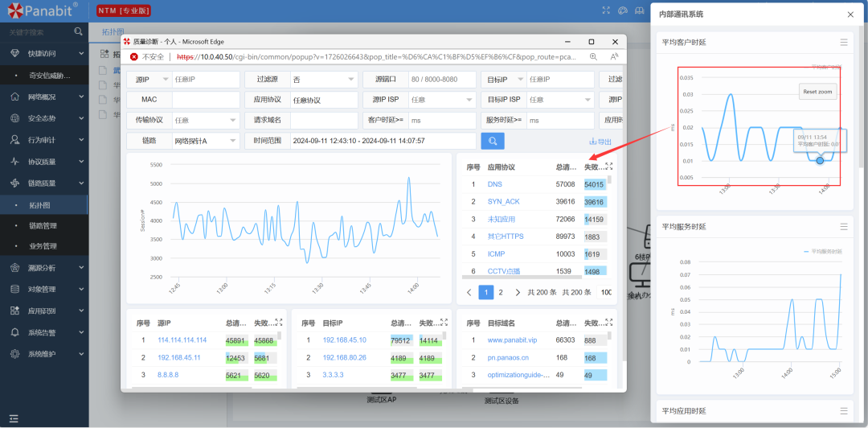The image size is (868, 428).
Task: Click the 导出 export link
Action: [x=600, y=142]
